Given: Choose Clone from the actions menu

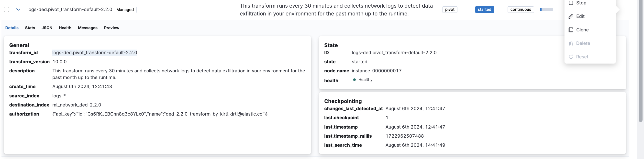Looking at the screenshot, I should pyautogui.click(x=582, y=30).
